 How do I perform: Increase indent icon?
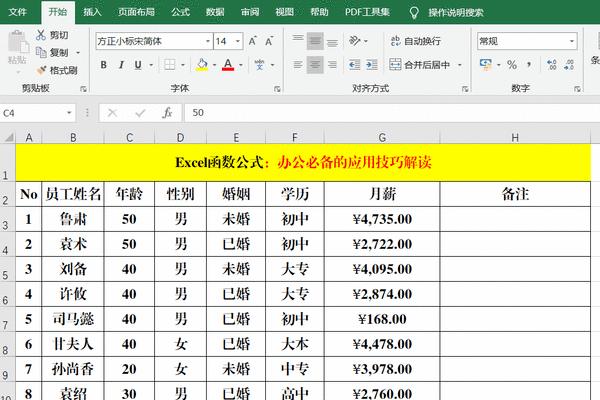point(372,65)
